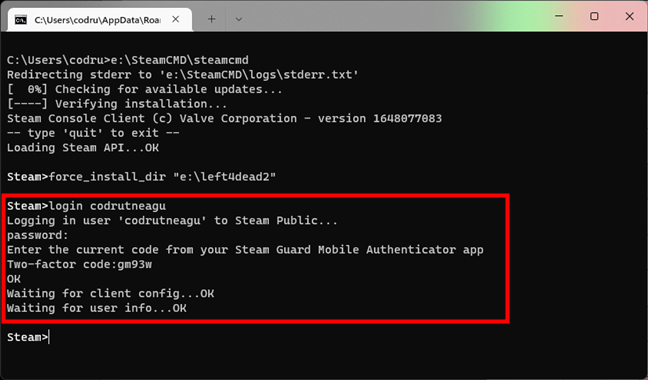Click the 'Enter the current code' Steam Guard line
Image resolution: width=648 pixels, height=380 pixels.
(245, 249)
